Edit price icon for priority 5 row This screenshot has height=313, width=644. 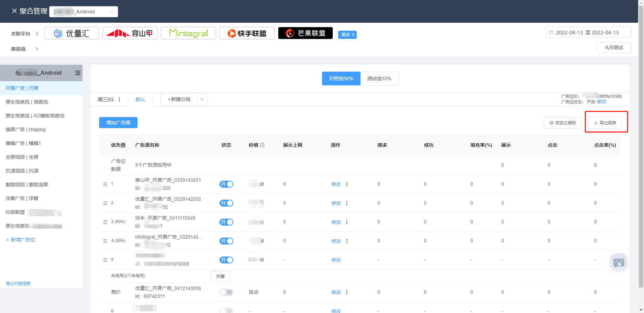pos(262,260)
